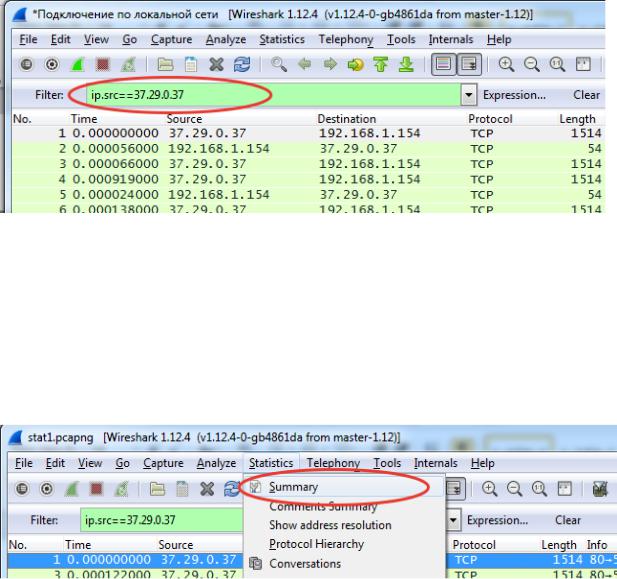Open capture options in Подключение window toolbar
The height and width of the screenshot is (579, 617).
tap(52, 64)
